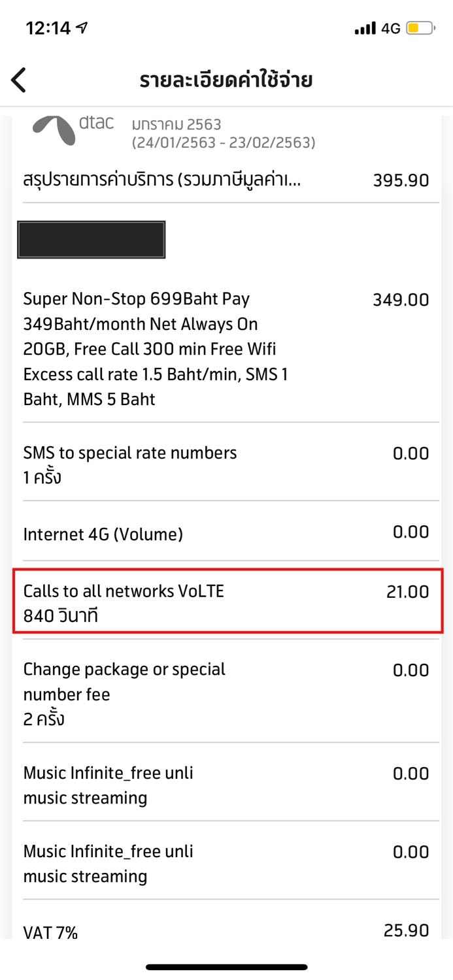Tap the รายละเอียดค่าใช้จ่าย page title

click(x=226, y=80)
